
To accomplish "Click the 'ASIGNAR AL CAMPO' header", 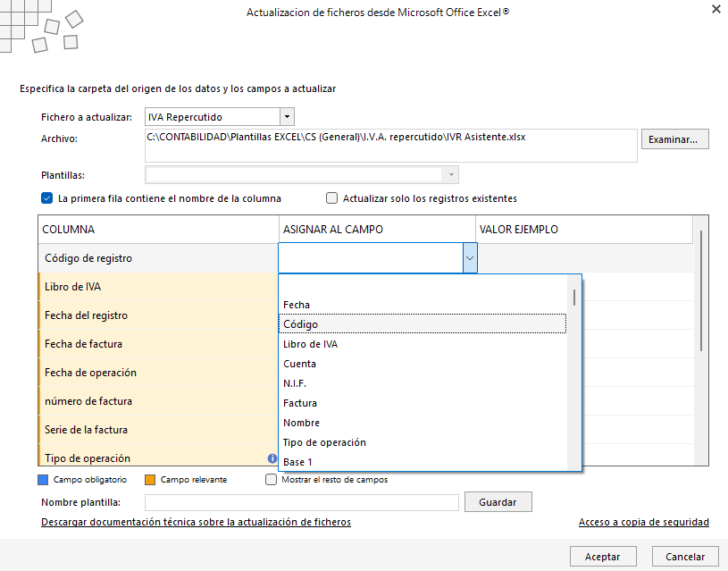I will (x=377, y=230).
